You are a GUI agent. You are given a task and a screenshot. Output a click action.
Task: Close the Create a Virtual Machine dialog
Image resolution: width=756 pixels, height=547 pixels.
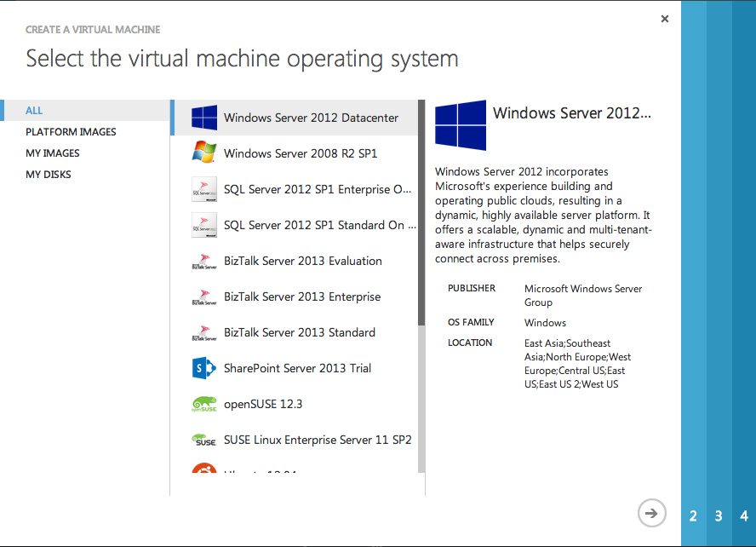pyautogui.click(x=665, y=19)
